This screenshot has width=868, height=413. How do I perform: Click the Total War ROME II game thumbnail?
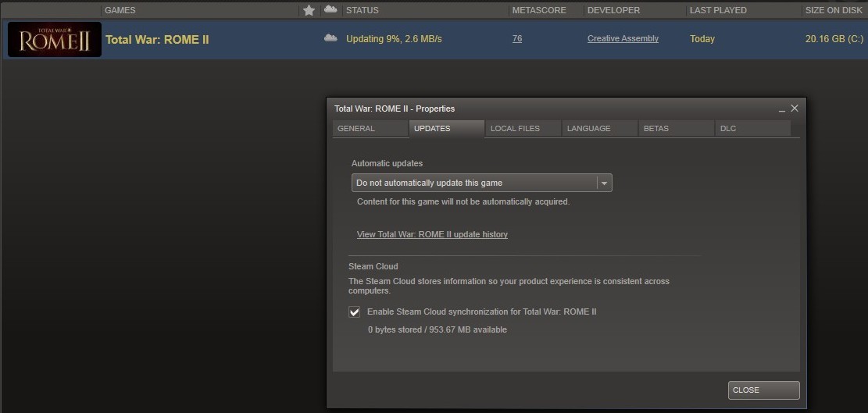click(54, 39)
